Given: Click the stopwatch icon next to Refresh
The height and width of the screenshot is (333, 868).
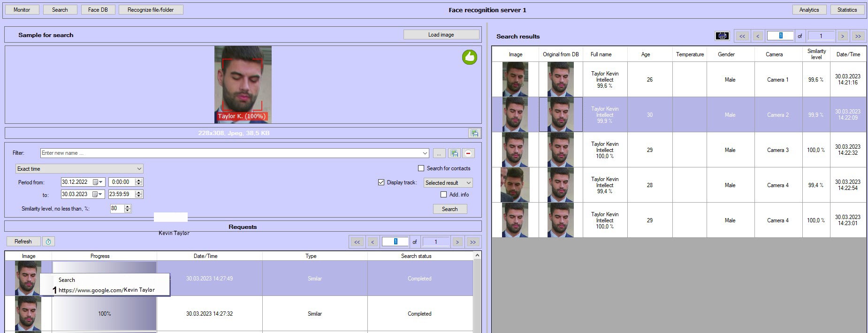Looking at the screenshot, I should 48,242.
